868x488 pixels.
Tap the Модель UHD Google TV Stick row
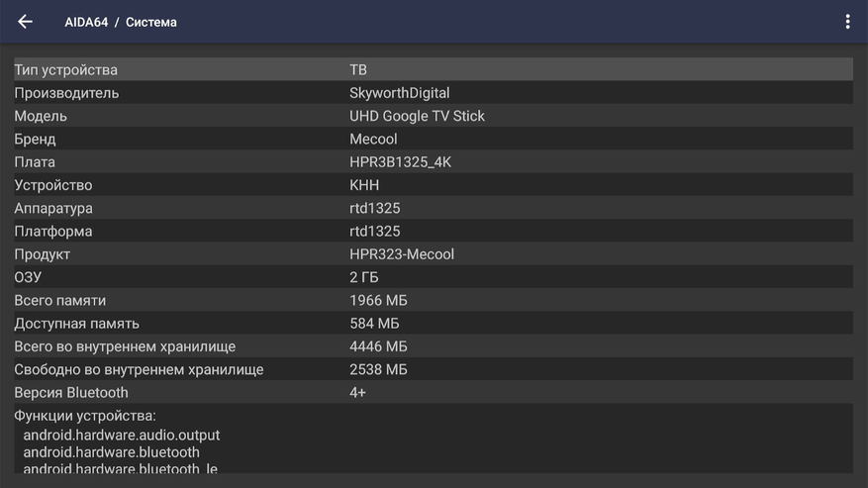click(x=433, y=116)
